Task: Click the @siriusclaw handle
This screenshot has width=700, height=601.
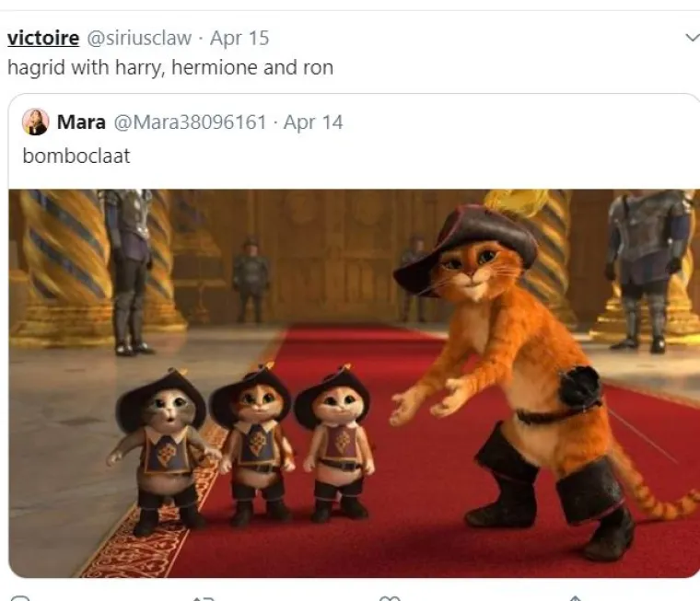Action: pyautogui.click(x=139, y=38)
